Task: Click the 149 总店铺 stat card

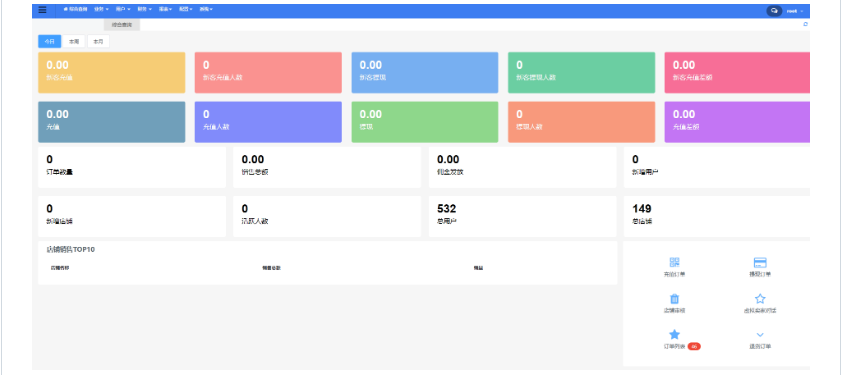Action: [717, 216]
